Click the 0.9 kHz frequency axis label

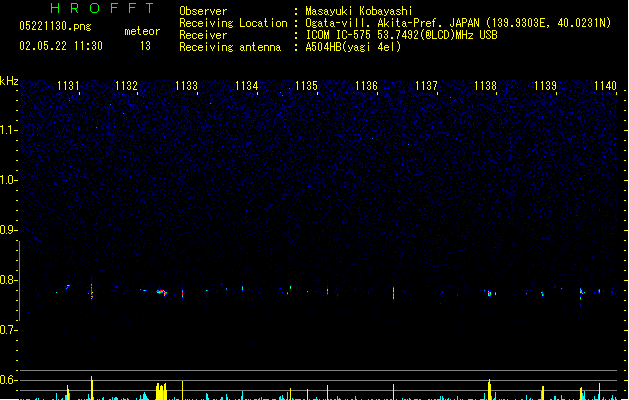8,230
